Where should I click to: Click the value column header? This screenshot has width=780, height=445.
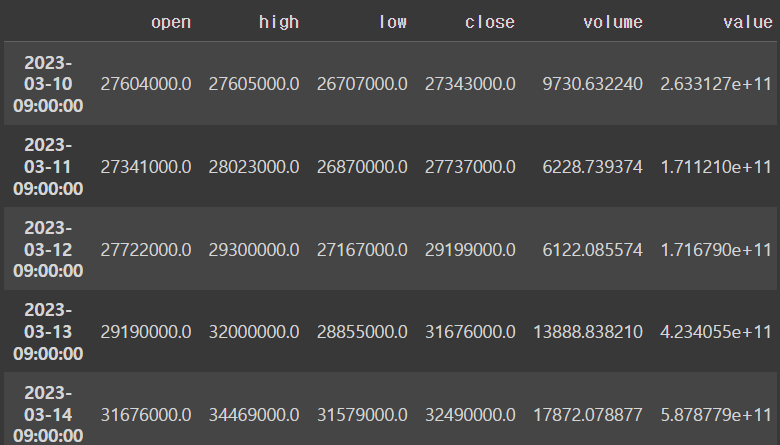[x=748, y=22]
